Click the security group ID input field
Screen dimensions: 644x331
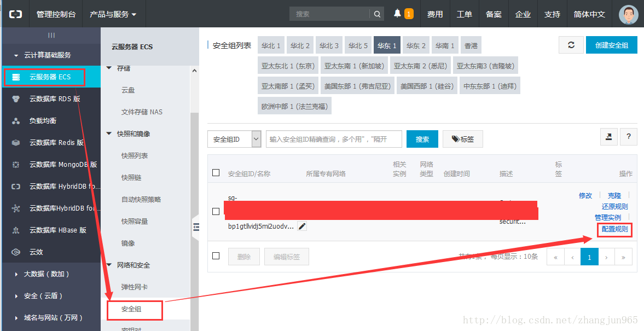click(x=334, y=139)
